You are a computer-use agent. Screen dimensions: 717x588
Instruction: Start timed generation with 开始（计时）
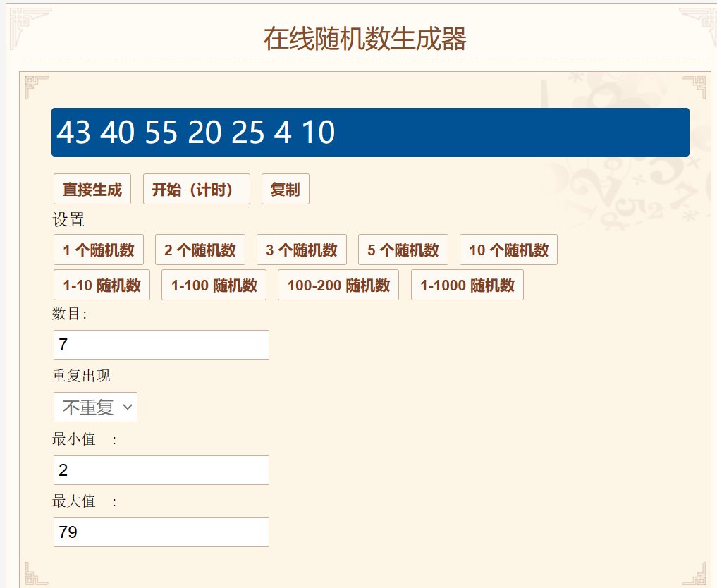click(x=197, y=189)
